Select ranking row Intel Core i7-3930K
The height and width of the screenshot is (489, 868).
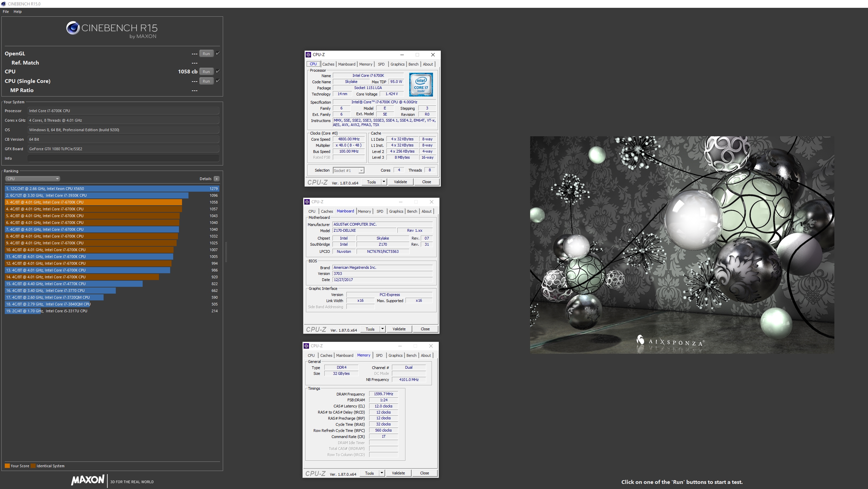112,195
